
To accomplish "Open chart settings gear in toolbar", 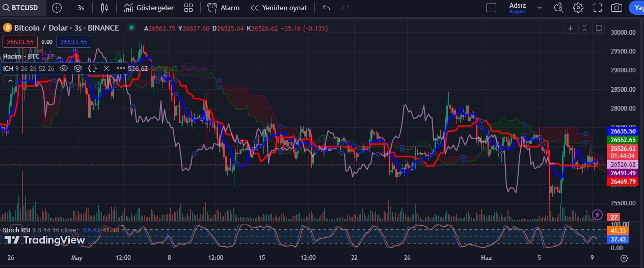I will pyautogui.click(x=578, y=8).
